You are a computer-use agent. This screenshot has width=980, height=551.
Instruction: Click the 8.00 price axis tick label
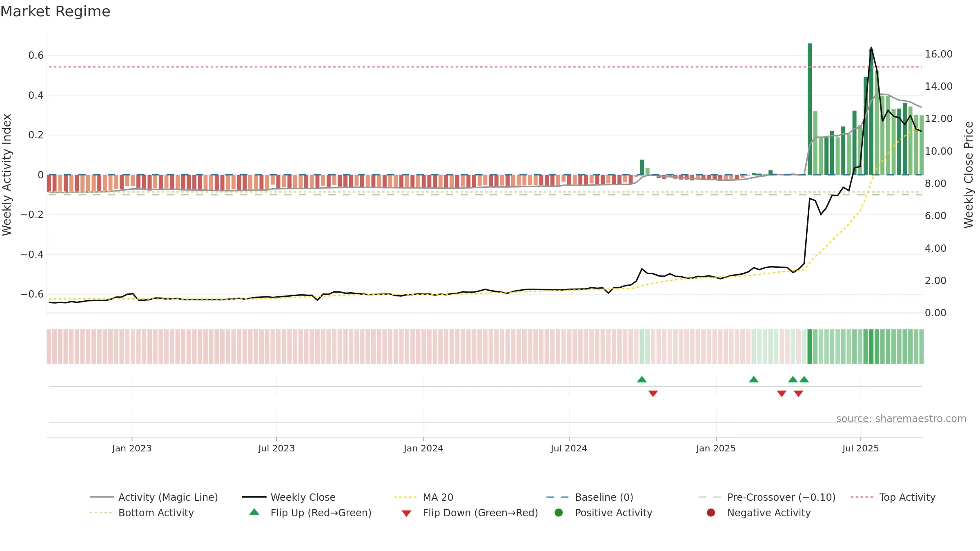[935, 184]
